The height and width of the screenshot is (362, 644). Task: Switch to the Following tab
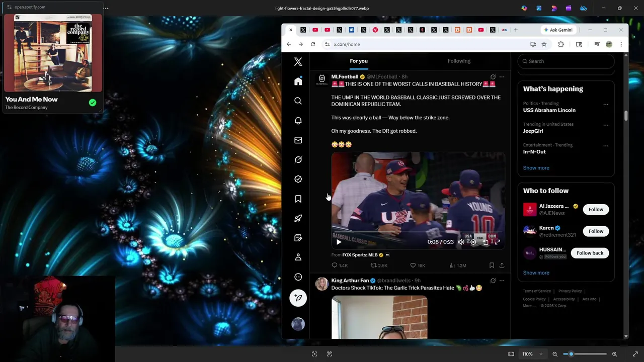click(459, 61)
